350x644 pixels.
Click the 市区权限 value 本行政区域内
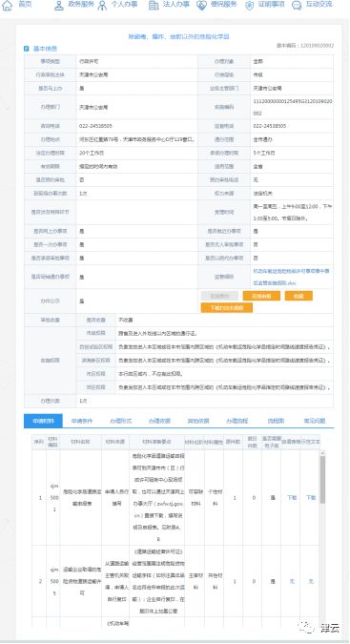150,374
